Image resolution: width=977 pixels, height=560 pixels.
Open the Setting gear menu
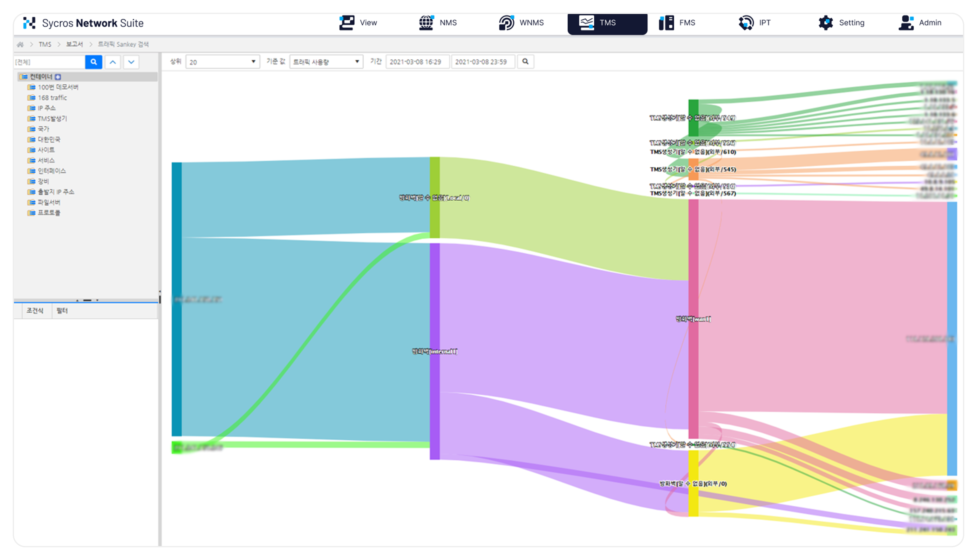(x=842, y=23)
